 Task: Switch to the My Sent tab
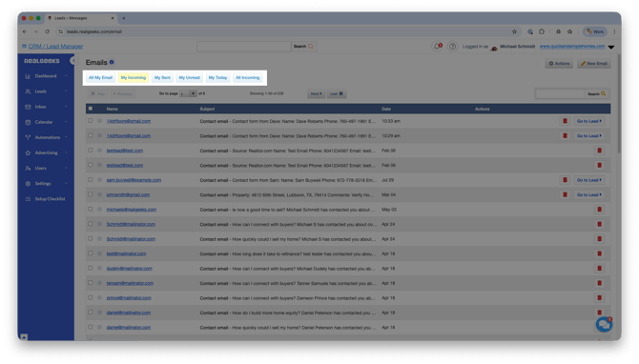tap(162, 78)
